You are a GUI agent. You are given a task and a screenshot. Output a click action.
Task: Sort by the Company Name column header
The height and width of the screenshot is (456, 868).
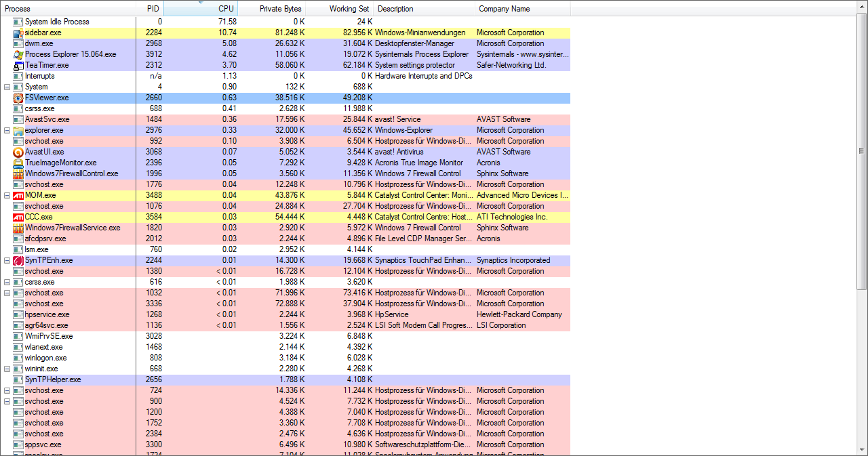point(523,9)
